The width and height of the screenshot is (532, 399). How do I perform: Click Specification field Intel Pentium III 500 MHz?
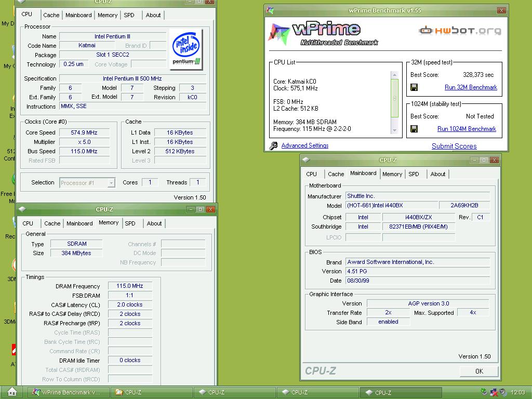pos(132,79)
